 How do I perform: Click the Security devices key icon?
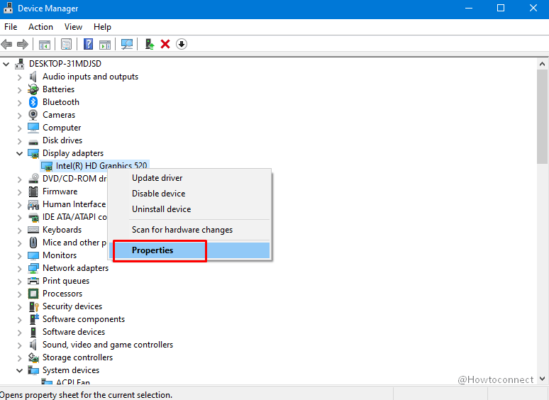coord(34,306)
